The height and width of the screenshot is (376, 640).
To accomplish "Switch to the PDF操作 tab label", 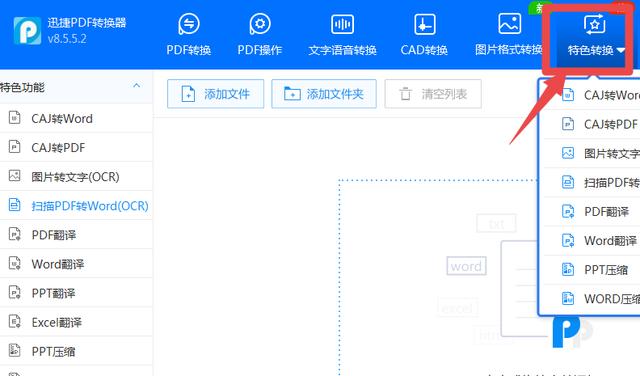I will (260, 50).
